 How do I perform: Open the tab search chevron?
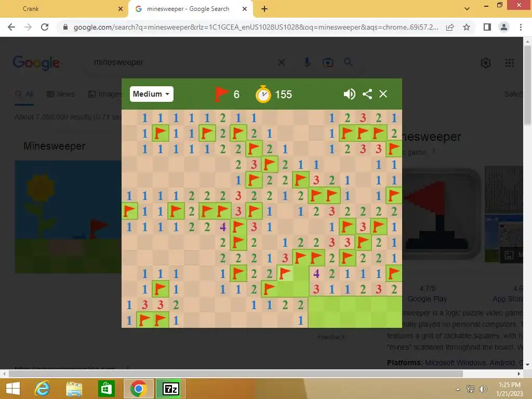[467, 9]
